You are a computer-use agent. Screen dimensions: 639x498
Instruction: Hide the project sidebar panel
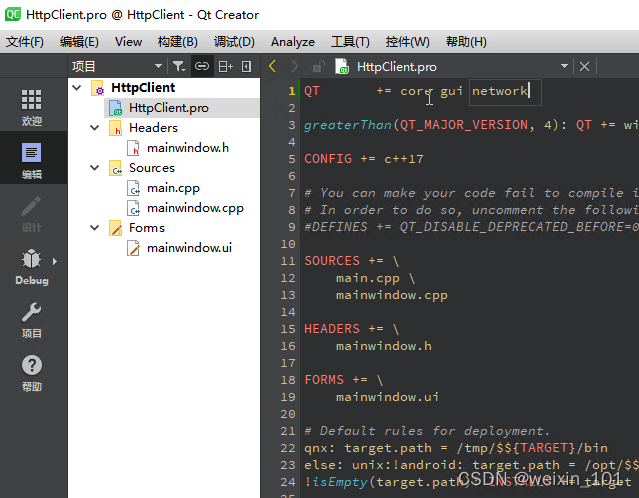[x=247, y=66]
